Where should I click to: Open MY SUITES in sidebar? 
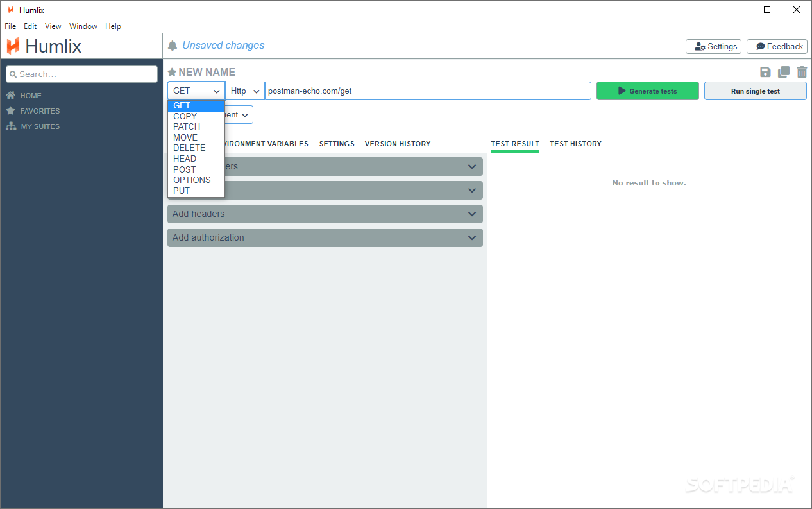click(40, 126)
